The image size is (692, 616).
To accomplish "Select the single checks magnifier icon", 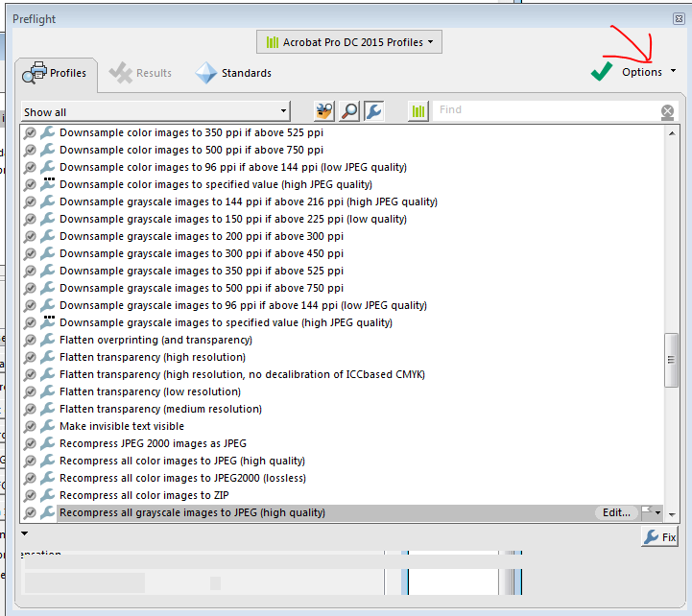I will click(349, 111).
